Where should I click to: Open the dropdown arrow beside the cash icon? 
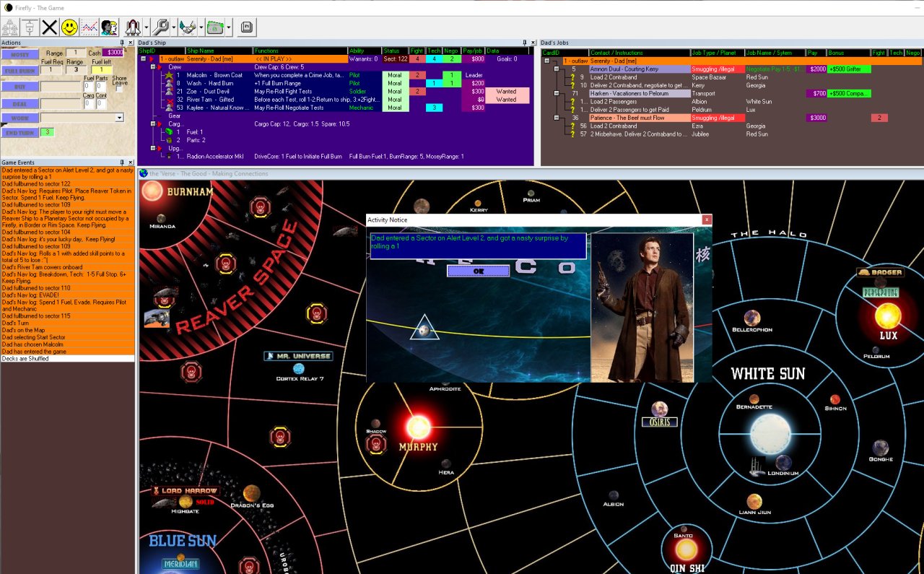click(x=229, y=27)
